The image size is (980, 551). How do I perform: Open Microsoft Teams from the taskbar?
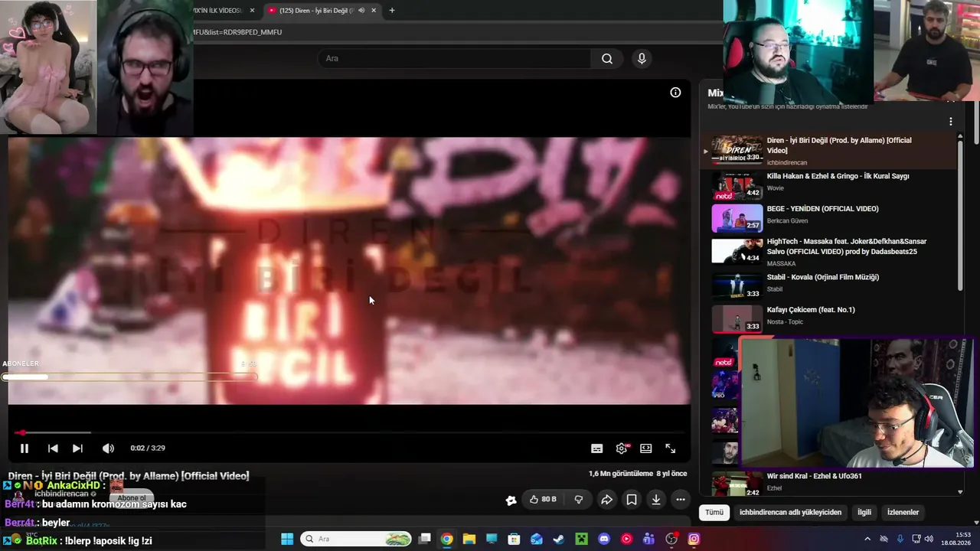coord(648,539)
